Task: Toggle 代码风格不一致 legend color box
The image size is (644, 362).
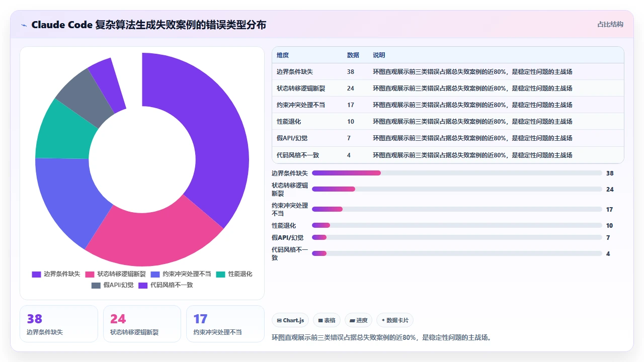Action: 143,286
